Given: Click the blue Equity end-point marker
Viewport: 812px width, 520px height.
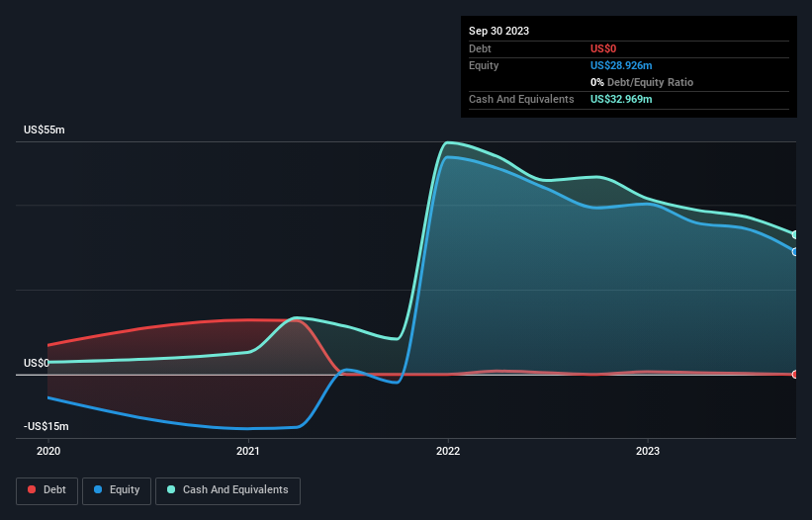Looking at the screenshot, I should (x=795, y=252).
